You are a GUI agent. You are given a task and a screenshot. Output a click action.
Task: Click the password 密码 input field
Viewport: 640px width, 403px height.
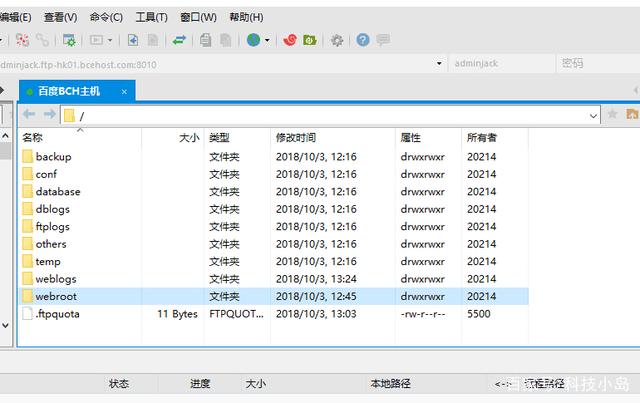point(596,63)
